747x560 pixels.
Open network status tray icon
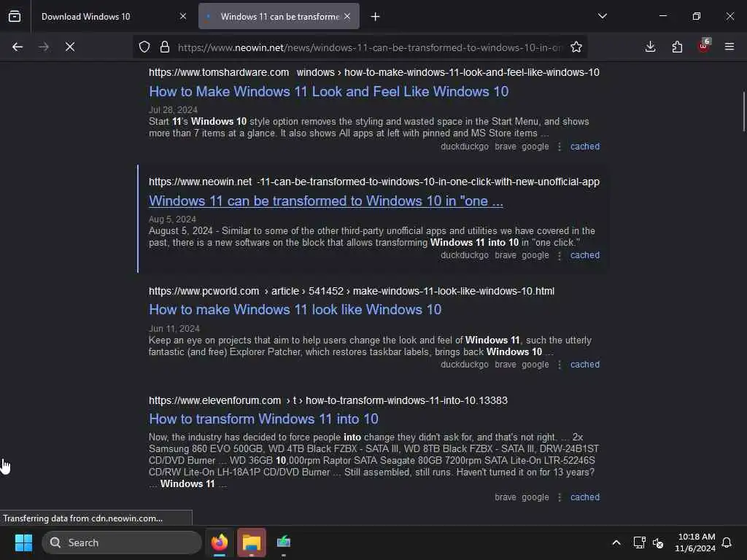coord(639,542)
